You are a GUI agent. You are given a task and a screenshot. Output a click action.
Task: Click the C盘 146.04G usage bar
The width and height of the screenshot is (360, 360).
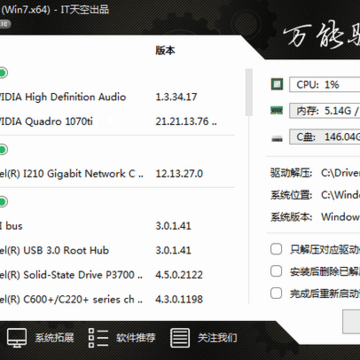click(324, 137)
